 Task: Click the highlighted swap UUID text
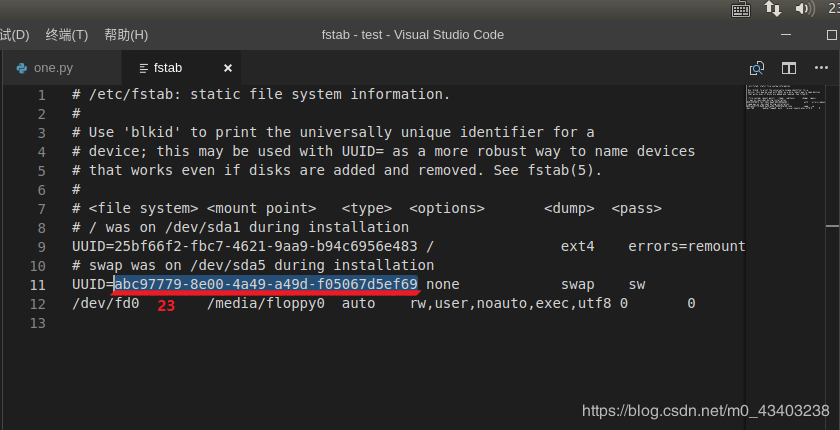pyautogui.click(x=266, y=284)
